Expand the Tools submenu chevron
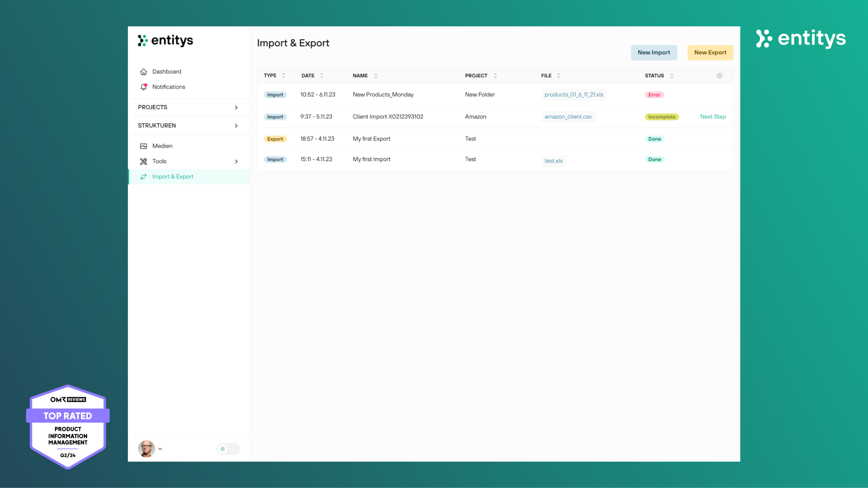Image resolution: width=868 pixels, height=488 pixels. pos(236,161)
